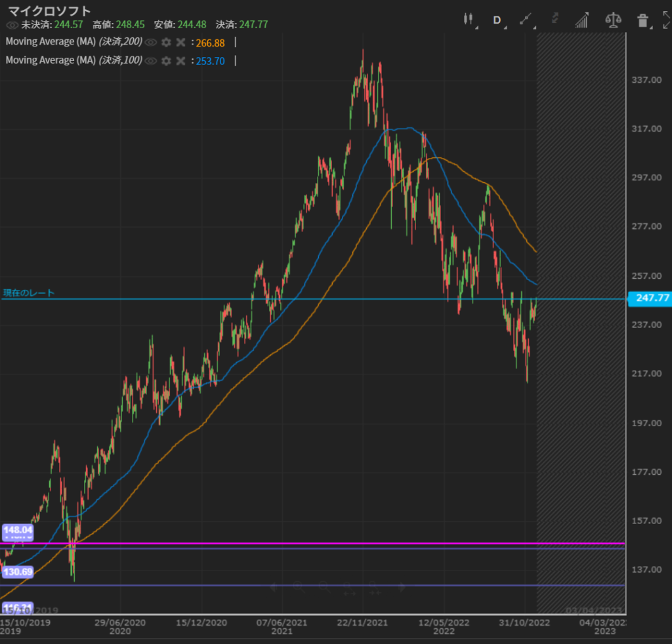Image resolution: width=672 pixels, height=644 pixels.
Task: Click the trash can delete icon
Action: tap(642, 20)
